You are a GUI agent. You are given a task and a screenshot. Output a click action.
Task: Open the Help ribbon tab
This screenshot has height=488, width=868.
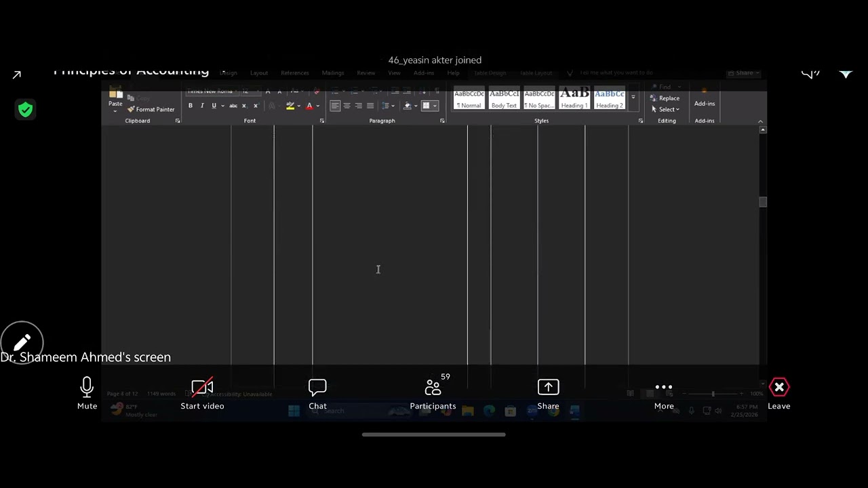click(453, 73)
